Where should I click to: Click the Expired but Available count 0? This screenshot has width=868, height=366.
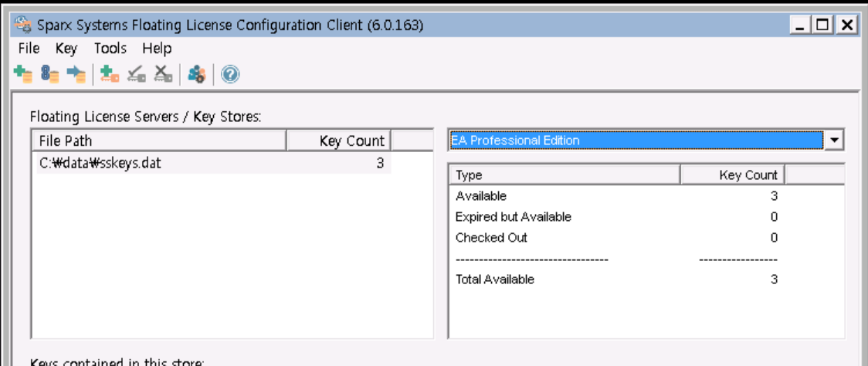click(774, 217)
